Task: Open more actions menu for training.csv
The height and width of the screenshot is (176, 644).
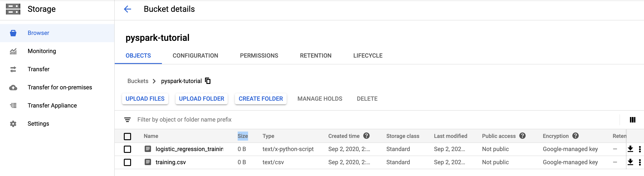Action: [640, 162]
